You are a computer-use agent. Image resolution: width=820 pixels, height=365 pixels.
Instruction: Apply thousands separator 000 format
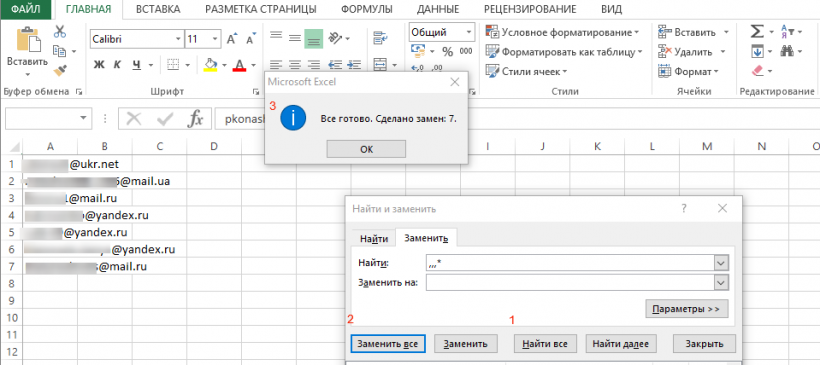tap(465, 51)
